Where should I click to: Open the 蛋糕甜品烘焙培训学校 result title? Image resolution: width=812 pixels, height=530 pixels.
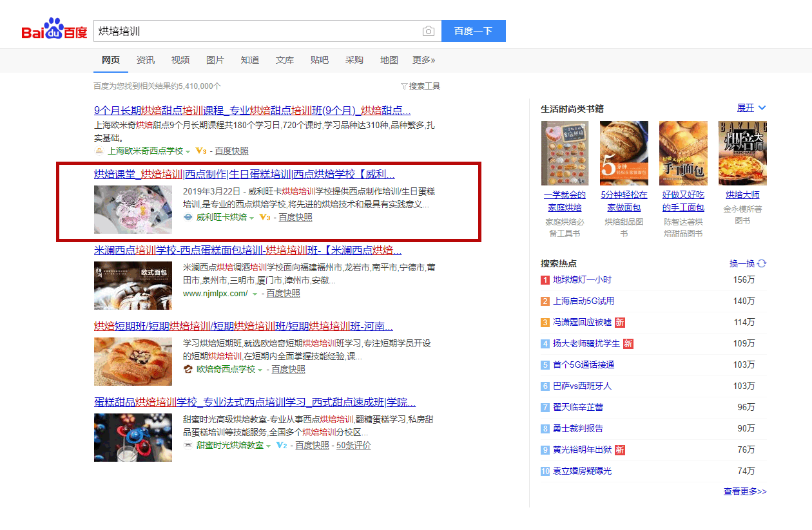(255, 402)
